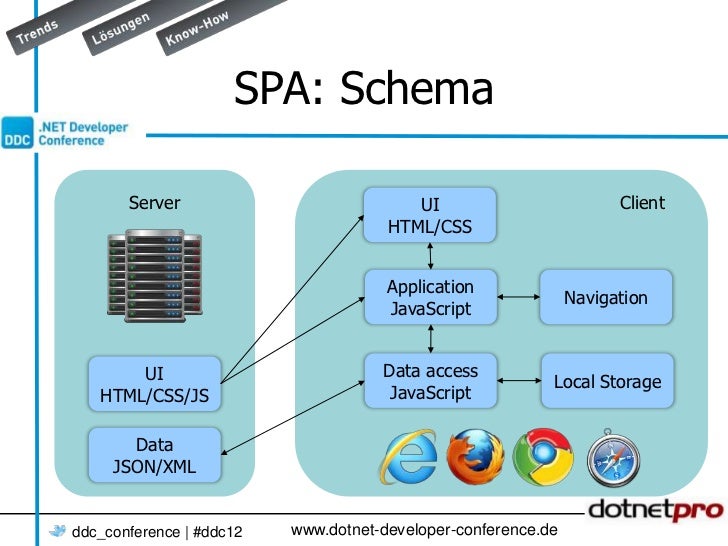Select the Application JavaScript box

point(430,297)
